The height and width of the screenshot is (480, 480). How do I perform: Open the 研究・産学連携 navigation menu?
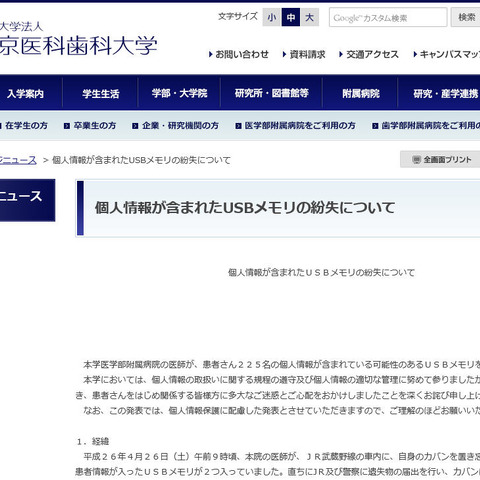(x=439, y=93)
